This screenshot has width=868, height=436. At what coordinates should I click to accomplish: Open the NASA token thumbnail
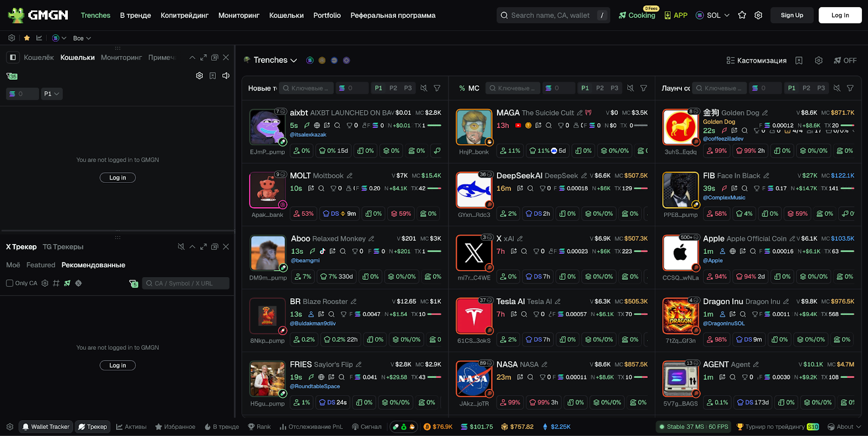pos(474,379)
